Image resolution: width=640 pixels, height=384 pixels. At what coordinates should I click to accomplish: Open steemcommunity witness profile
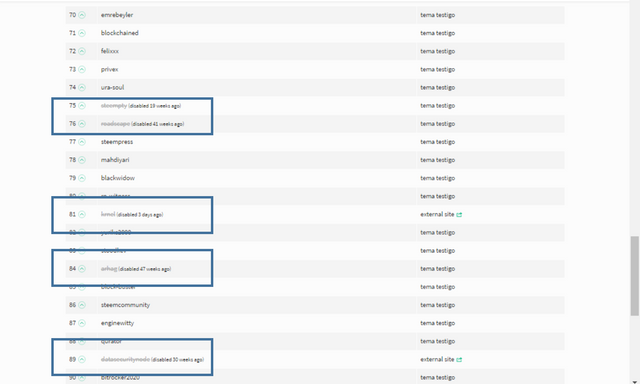(125, 305)
